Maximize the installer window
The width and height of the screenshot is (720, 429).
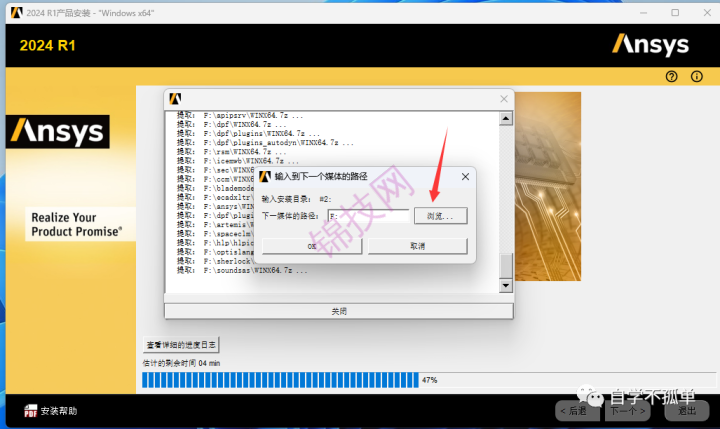coord(675,13)
